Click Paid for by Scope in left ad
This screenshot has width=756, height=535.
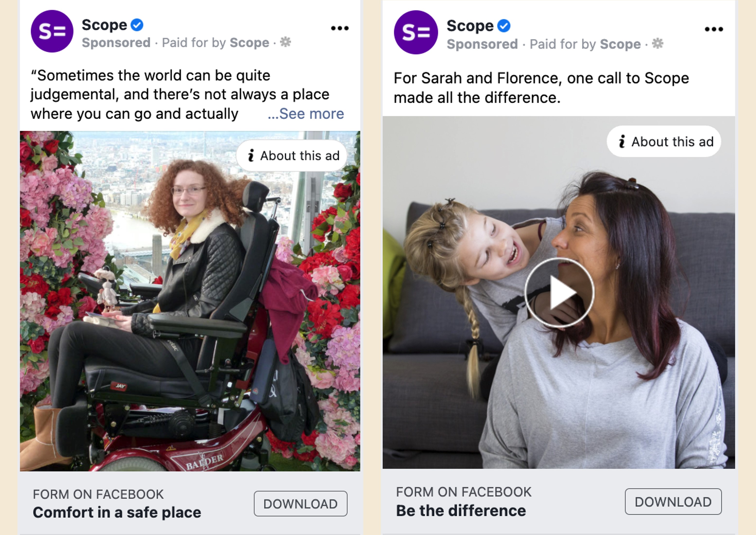pos(216,43)
